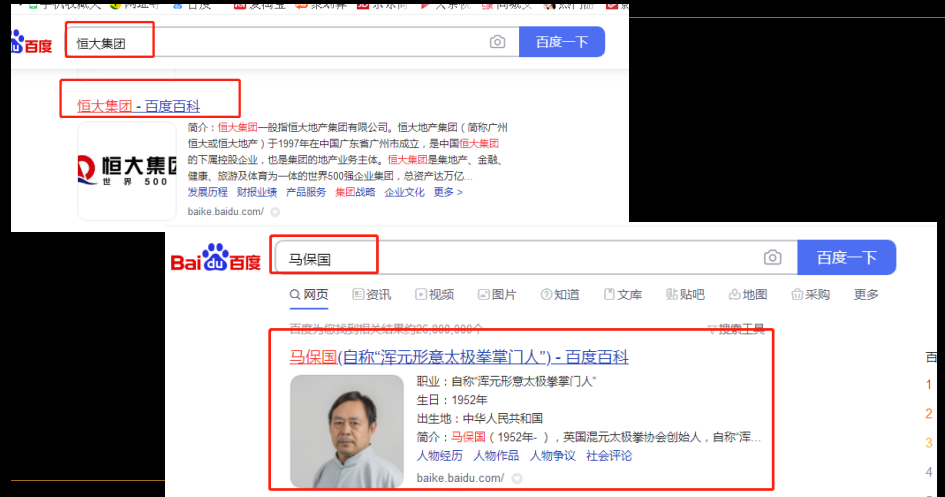
Task: Click the 马保国 portrait thumbnail
Action: tap(347, 431)
